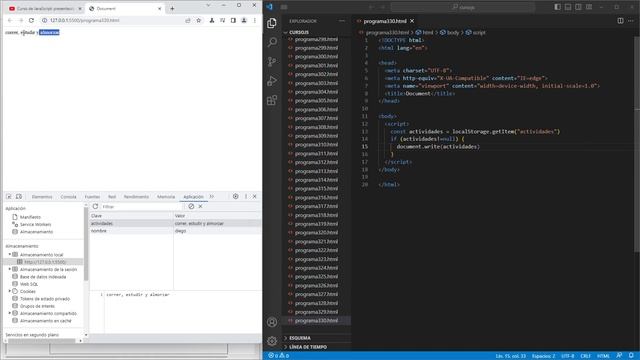Viewport: 640px width, 360px height.
Task: Open the Source Control view
Action: (272, 62)
